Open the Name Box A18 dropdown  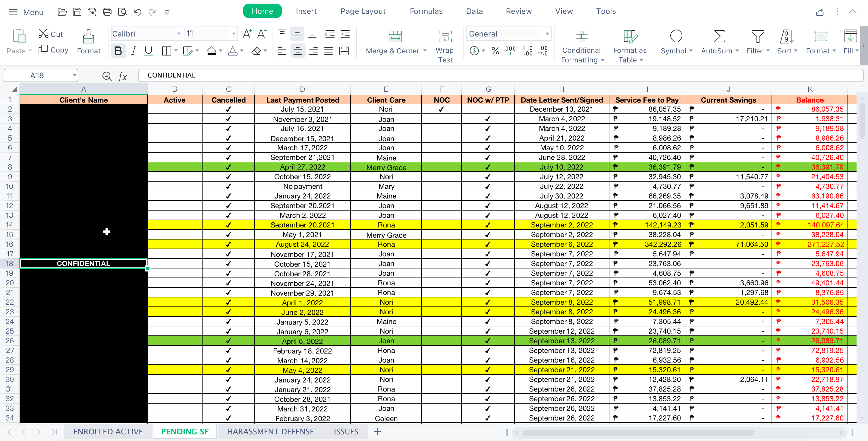pyautogui.click(x=74, y=75)
